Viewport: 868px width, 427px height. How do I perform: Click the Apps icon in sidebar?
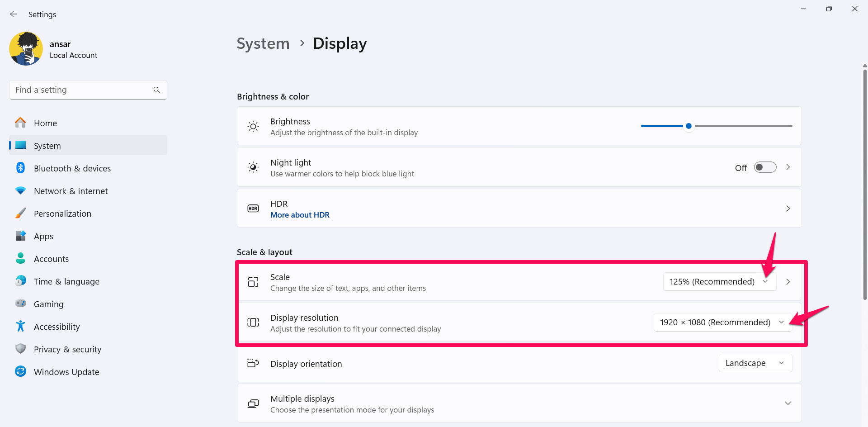coord(21,236)
